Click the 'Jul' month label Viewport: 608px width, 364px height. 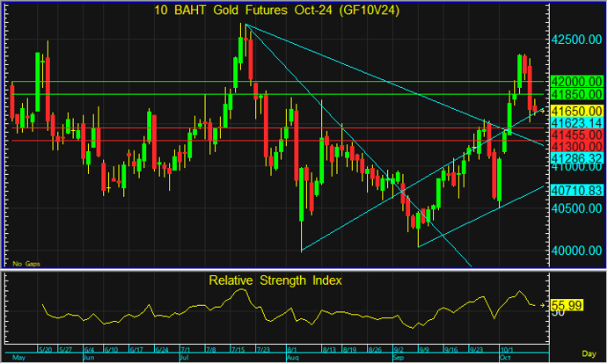185,358
